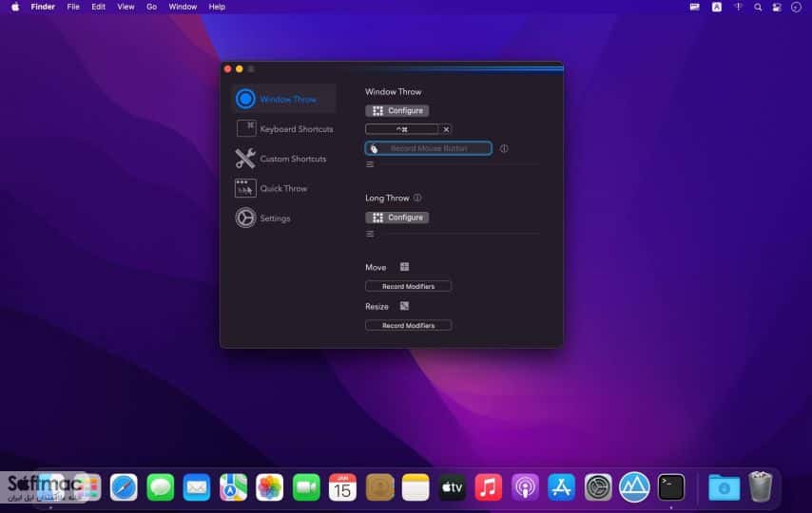
Task: Open Safari from the Dock
Action: pyautogui.click(x=124, y=487)
